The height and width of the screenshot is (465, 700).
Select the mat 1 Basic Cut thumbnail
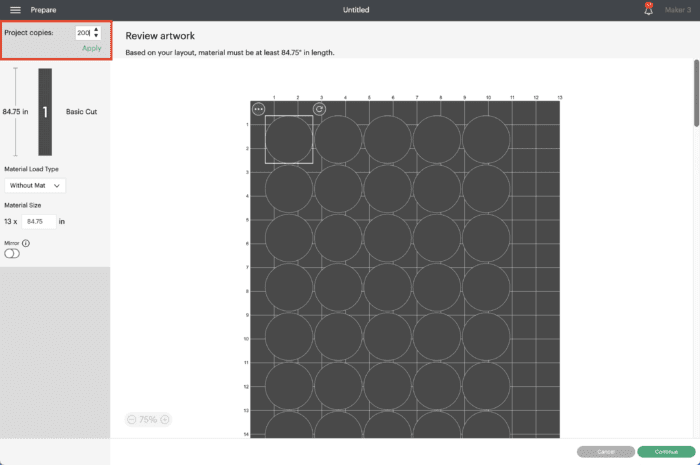[x=45, y=112]
